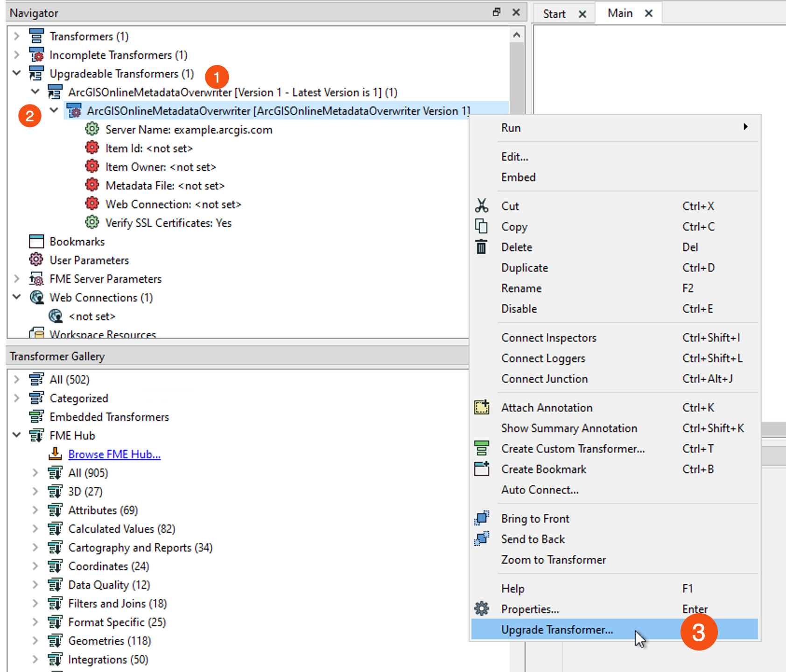Image resolution: width=786 pixels, height=672 pixels.
Task: Select Duplicate in context menu
Action: tap(615, 268)
